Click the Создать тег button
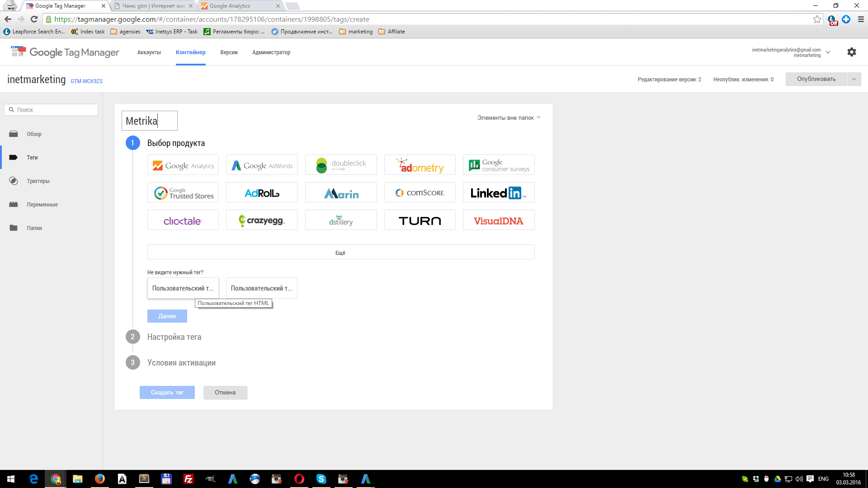Image resolution: width=868 pixels, height=488 pixels. 167,392
